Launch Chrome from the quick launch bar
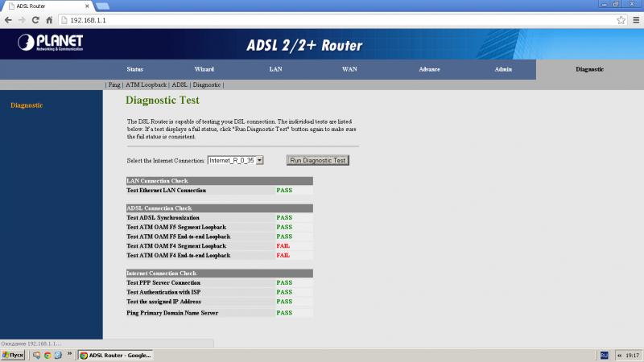The width and height of the screenshot is (644, 362). pyautogui.click(x=47, y=355)
